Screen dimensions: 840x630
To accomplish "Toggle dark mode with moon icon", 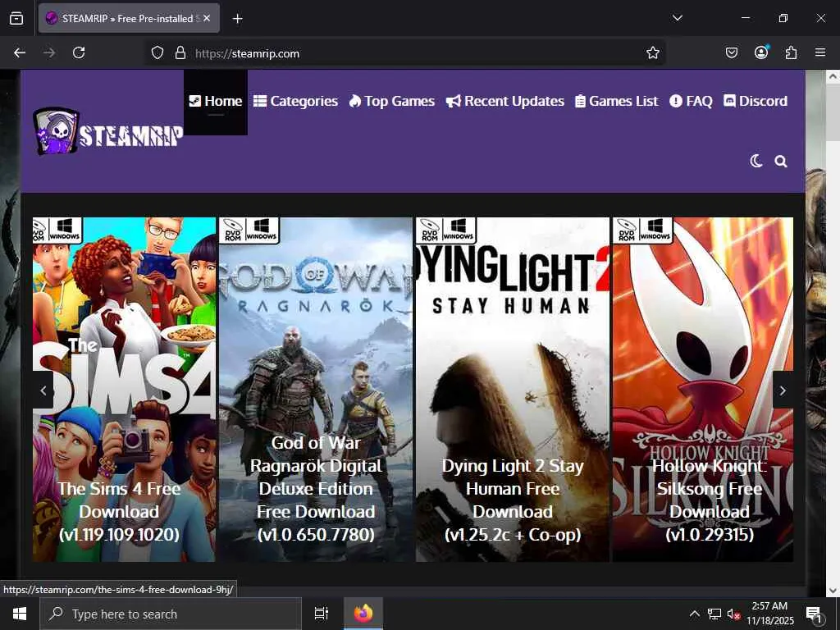I will pyautogui.click(x=756, y=162).
